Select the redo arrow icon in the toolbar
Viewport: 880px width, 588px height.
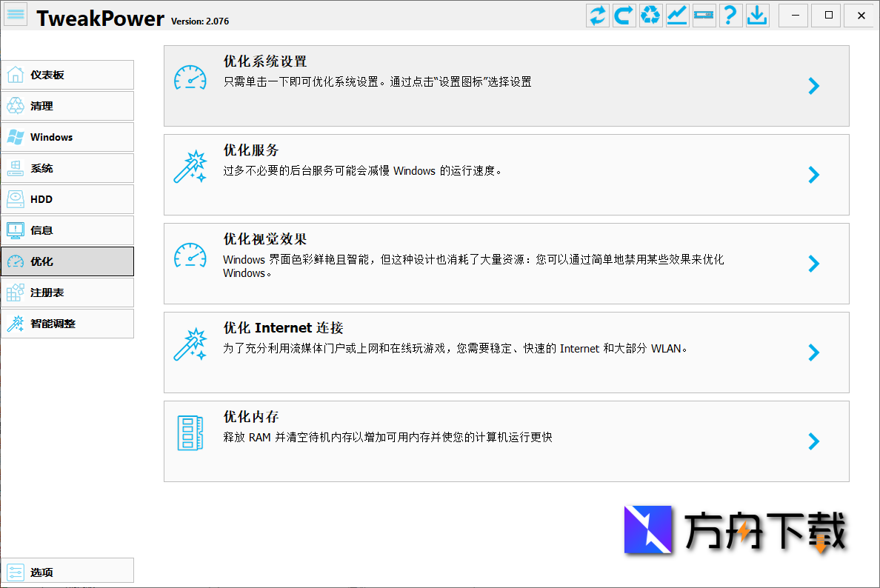pos(624,15)
